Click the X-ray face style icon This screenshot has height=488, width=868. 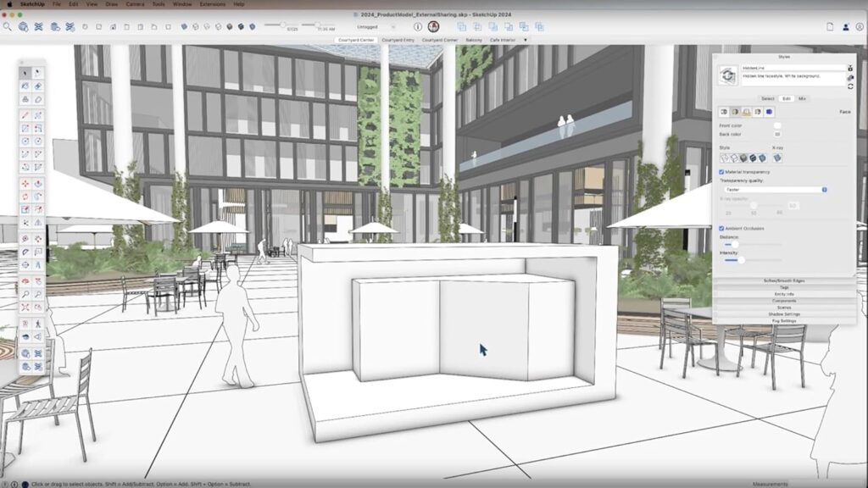click(777, 158)
